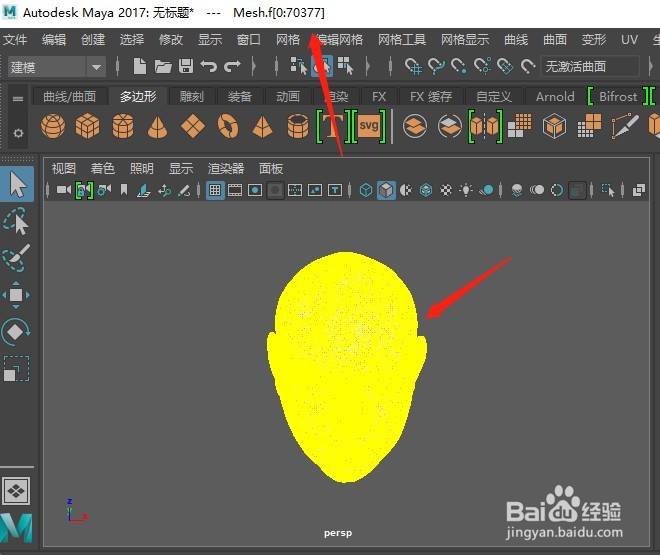Click the polygon Type text tool
The width and height of the screenshot is (660, 555).
(x=333, y=125)
